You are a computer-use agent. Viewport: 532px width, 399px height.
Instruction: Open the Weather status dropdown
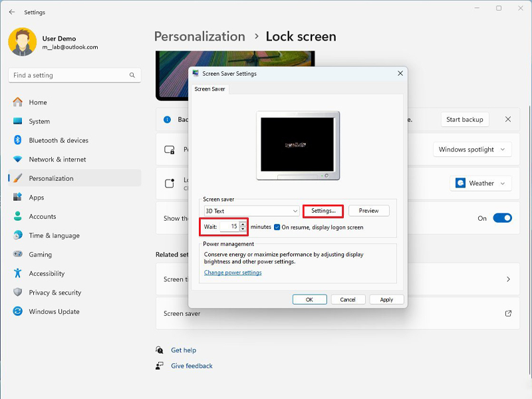click(481, 184)
